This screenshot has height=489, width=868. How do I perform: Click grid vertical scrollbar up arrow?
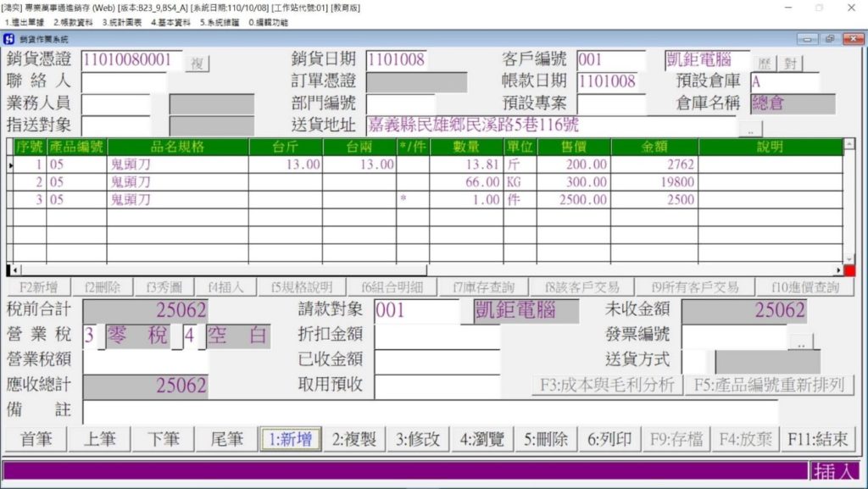tap(849, 144)
